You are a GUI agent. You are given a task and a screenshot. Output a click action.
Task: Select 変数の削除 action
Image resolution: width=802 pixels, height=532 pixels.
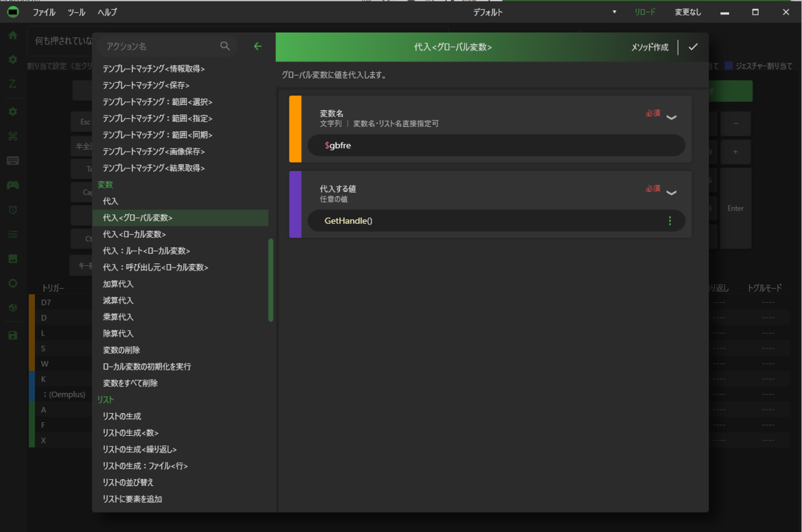[180, 350]
